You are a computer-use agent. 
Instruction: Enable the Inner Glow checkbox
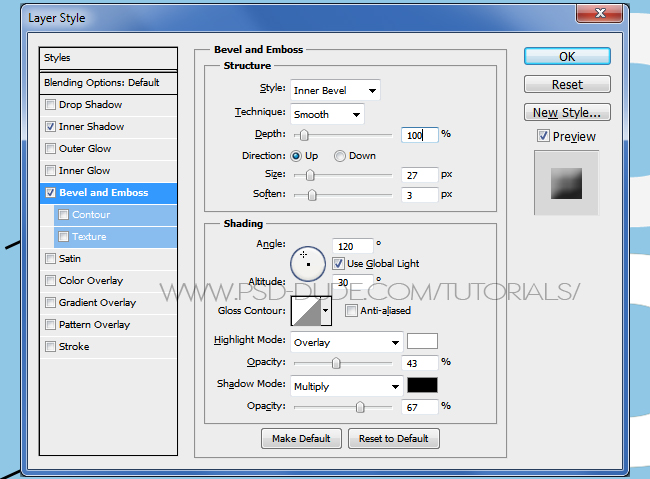(x=50, y=170)
